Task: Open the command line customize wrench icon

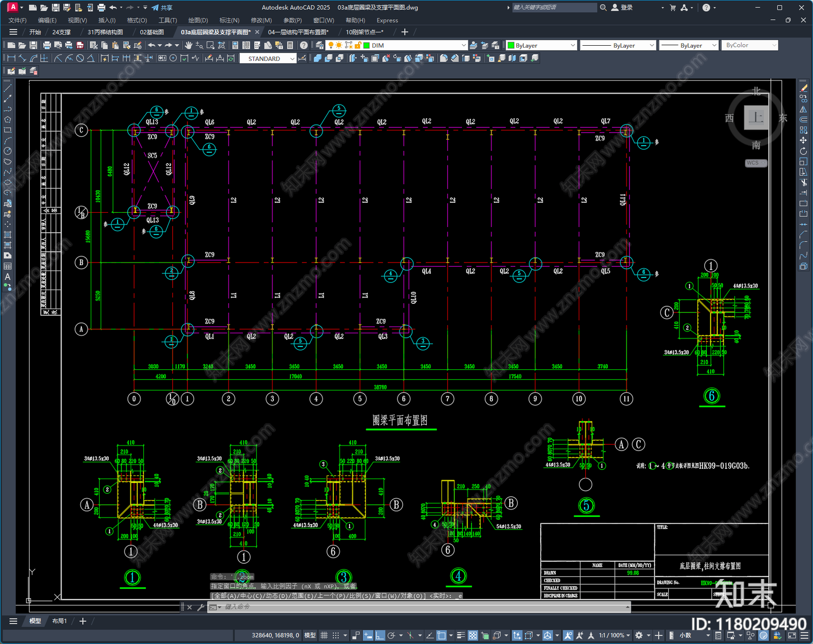Action: point(200,607)
